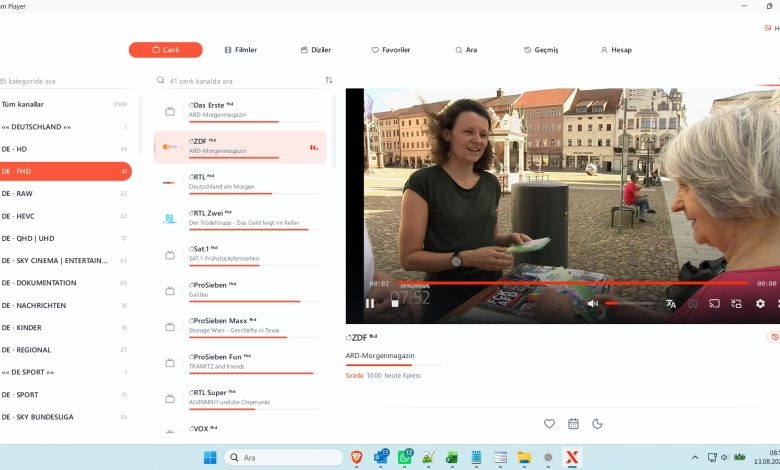This screenshot has width=780, height=470.
Task: Cast the stream with the cast icon
Action: 714,303
